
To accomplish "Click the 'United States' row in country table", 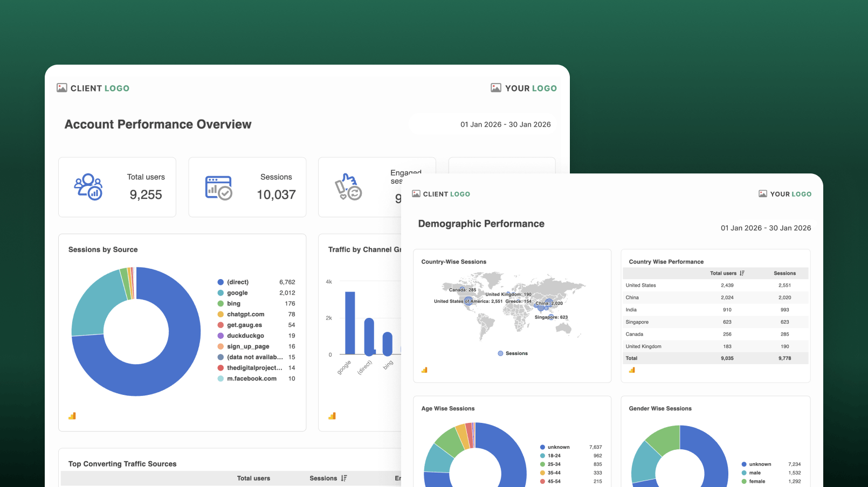I will tap(715, 286).
